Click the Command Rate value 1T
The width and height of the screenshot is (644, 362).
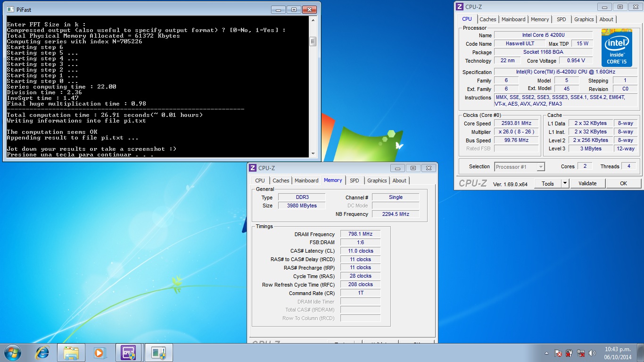click(x=360, y=293)
